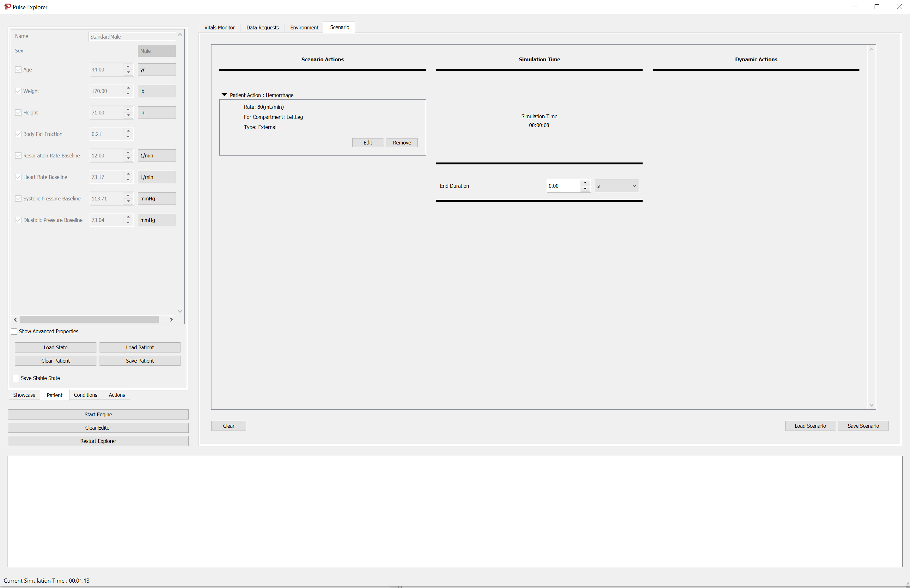The height and width of the screenshot is (588, 910).
Task: Collapse the Patient Action Hemorrhage triangle
Action: point(224,95)
